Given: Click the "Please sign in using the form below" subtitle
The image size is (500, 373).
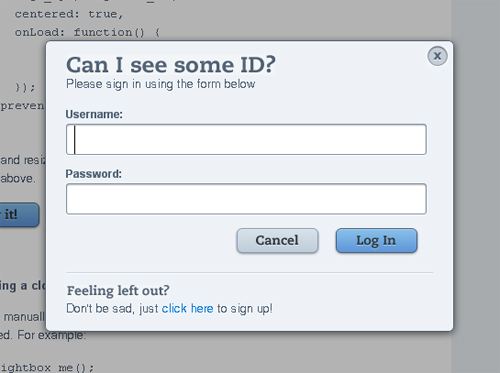Looking at the screenshot, I should click(161, 84).
